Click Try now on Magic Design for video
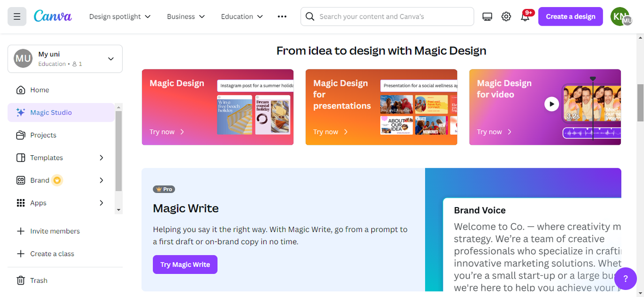This screenshot has height=297, width=644. (495, 132)
